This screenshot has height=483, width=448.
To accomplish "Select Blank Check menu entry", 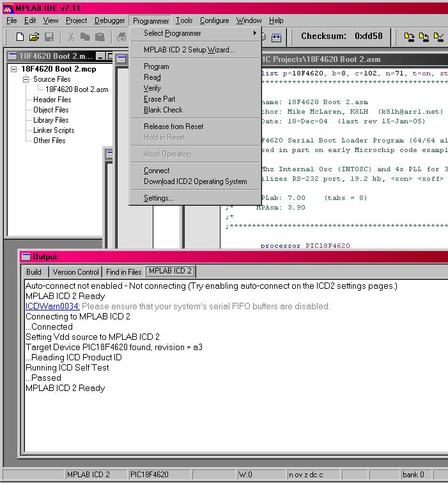I will click(x=196, y=110).
